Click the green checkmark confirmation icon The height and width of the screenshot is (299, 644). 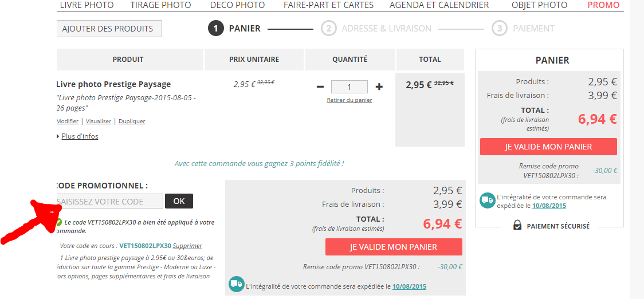click(x=58, y=222)
